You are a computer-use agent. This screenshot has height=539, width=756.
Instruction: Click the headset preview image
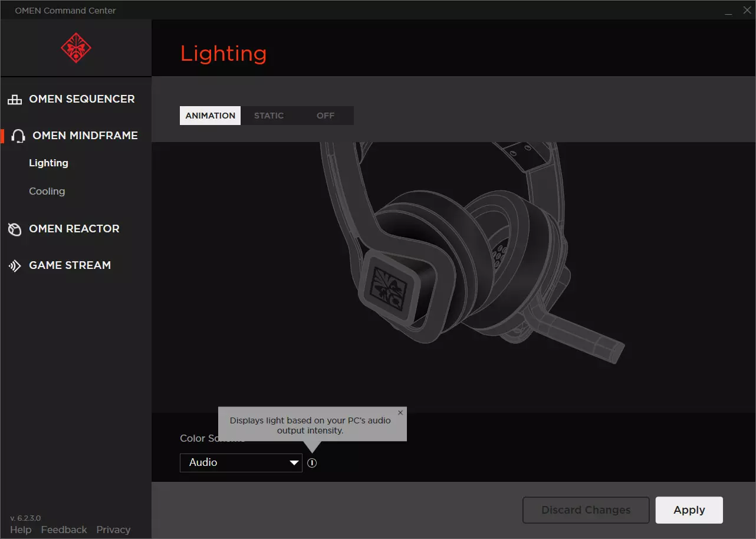click(472, 254)
